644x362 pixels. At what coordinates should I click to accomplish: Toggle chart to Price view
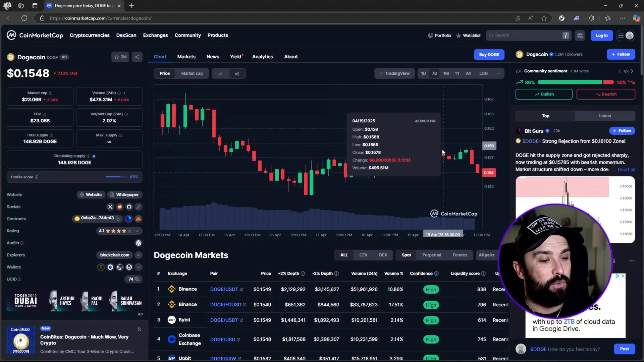(x=165, y=73)
